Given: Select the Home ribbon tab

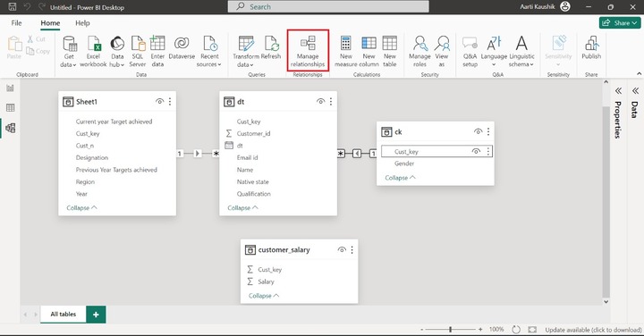Looking at the screenshot, I should point(50,23).
